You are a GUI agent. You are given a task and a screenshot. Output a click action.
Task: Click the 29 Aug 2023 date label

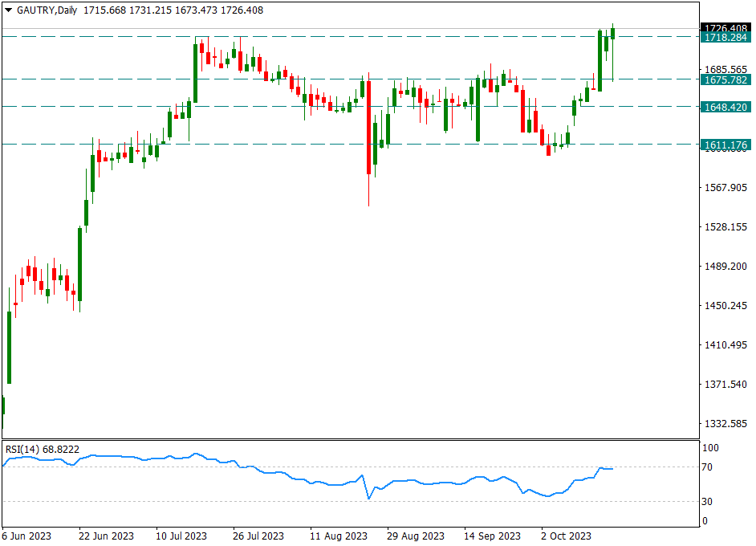(416, 536)
